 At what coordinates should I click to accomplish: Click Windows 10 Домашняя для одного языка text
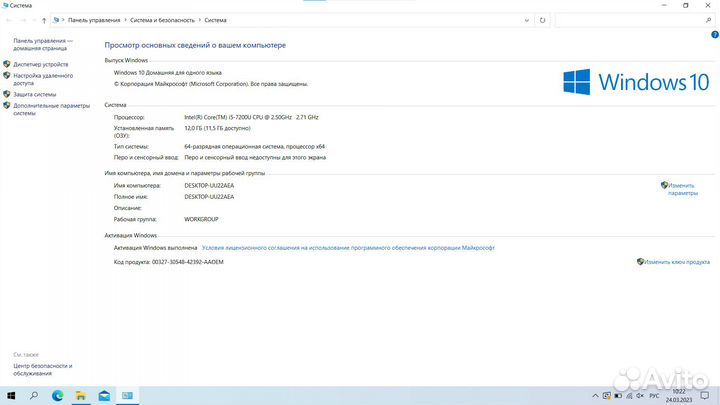tap(168, 73)
